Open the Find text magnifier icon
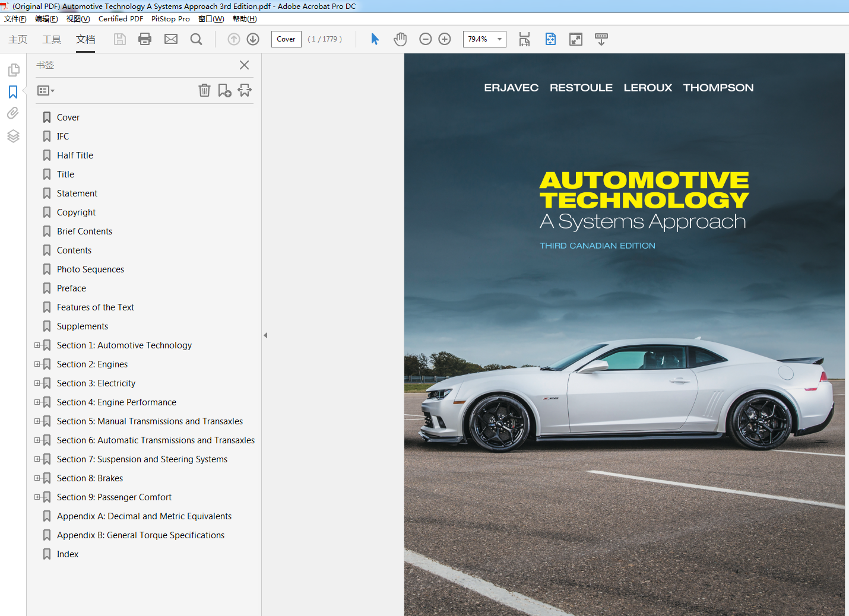 (197, 39)
